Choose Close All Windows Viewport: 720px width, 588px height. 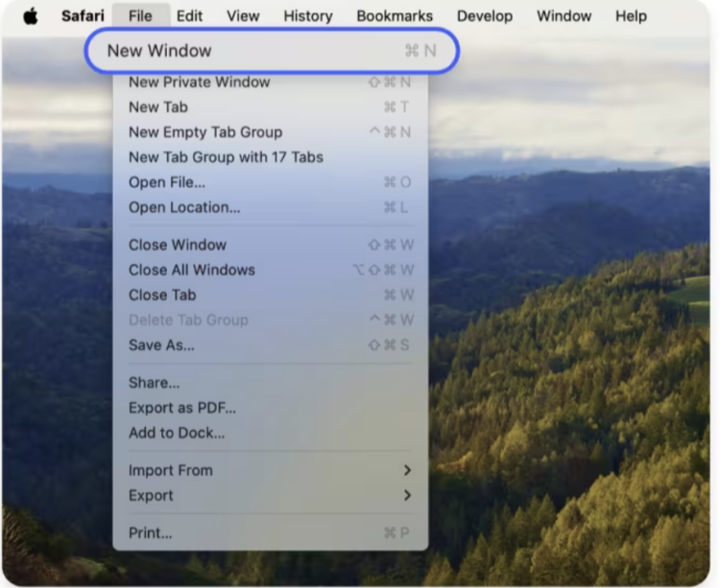tap(271, 270)
